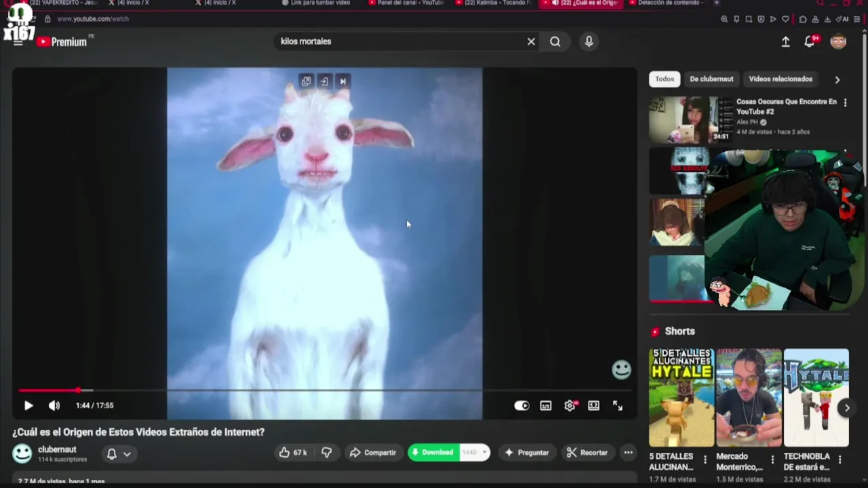Click the 'Cosas Oscuras' video thumbnail
Screen dimensions: 868x488
coord(690,119)
